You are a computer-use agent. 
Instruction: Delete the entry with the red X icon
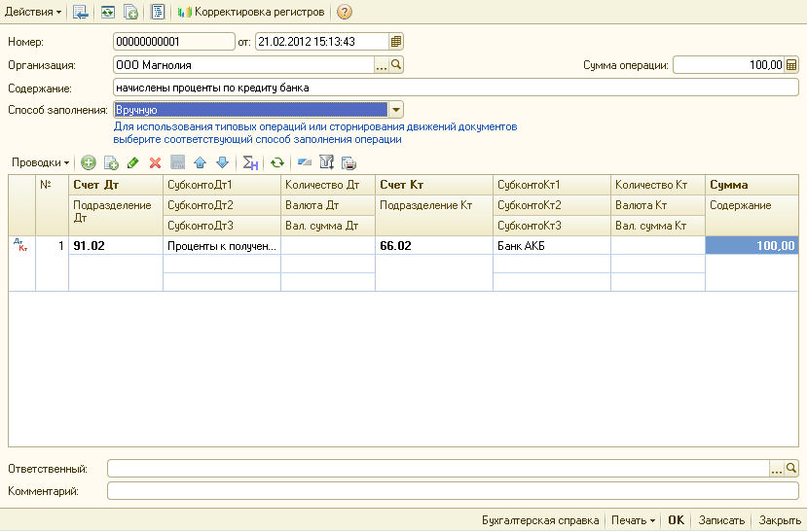(x=155, y=163)
